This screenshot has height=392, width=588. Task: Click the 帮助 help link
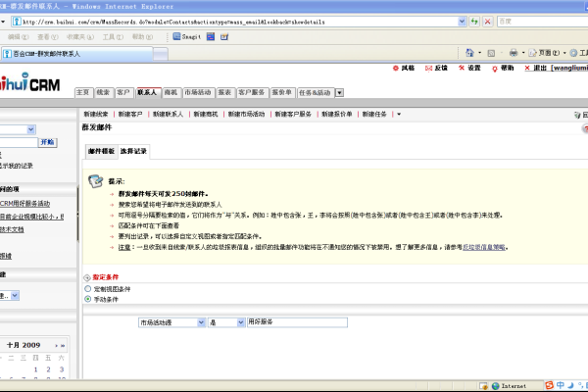point(503,68)
